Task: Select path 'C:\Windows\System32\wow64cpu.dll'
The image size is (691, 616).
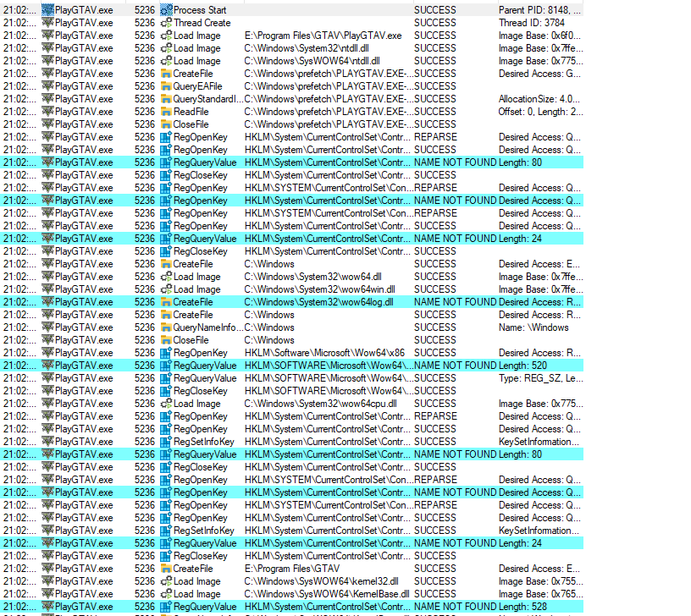Action: [x=320, y=404]
